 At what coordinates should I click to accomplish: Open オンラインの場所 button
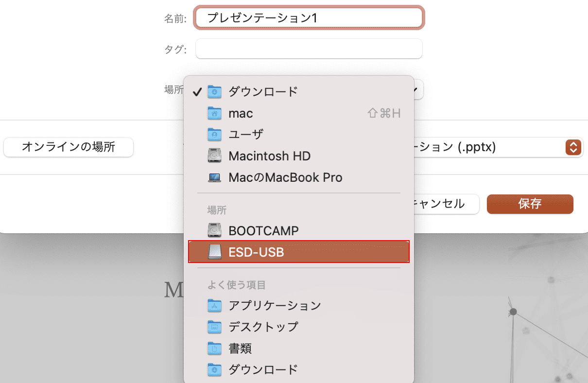pos(69,147)
